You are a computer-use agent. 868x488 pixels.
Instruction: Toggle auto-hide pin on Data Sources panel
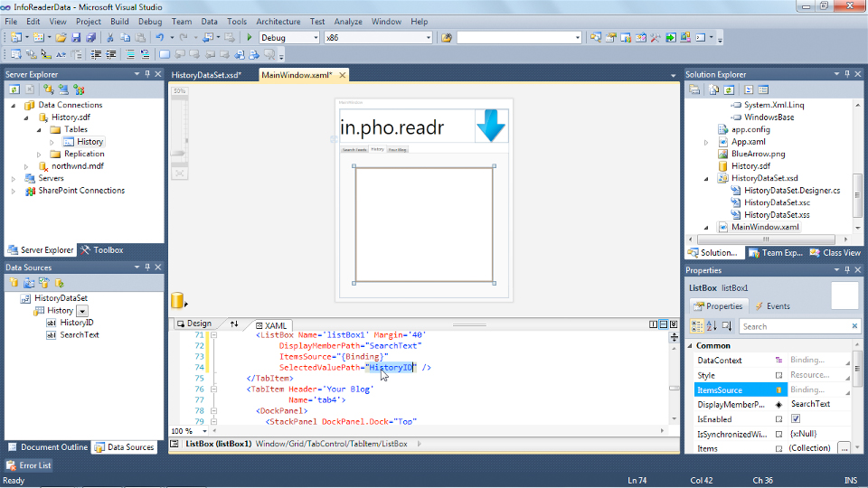[x=147, y=267]
